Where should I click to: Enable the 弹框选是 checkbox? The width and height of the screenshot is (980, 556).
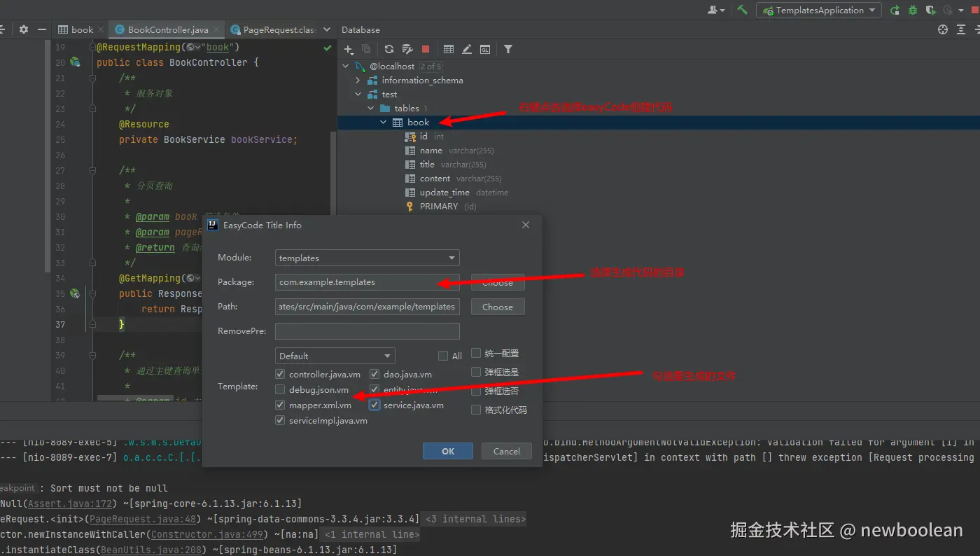pos(477,373)
